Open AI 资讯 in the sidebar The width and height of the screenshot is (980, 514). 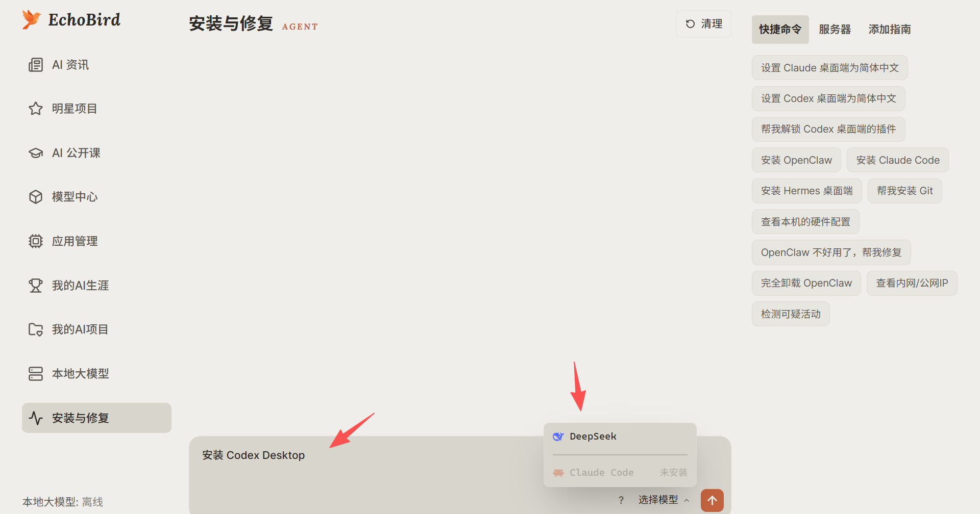click(x=96, y=65)
